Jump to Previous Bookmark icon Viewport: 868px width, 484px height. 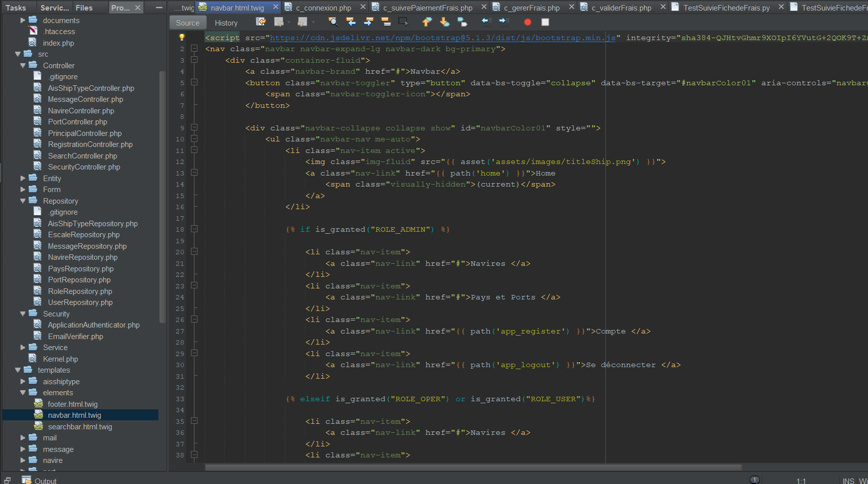pyautogui.click(x=427, y=22)
